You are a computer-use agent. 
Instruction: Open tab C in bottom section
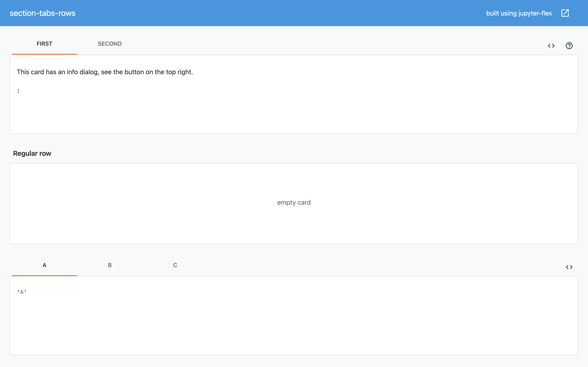[x=175, y=265]
